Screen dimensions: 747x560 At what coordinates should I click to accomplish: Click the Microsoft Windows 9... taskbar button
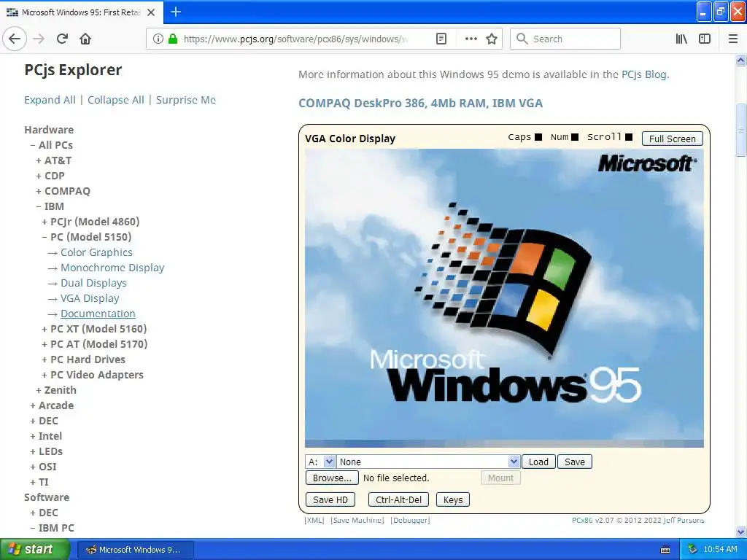coord(135,550)
